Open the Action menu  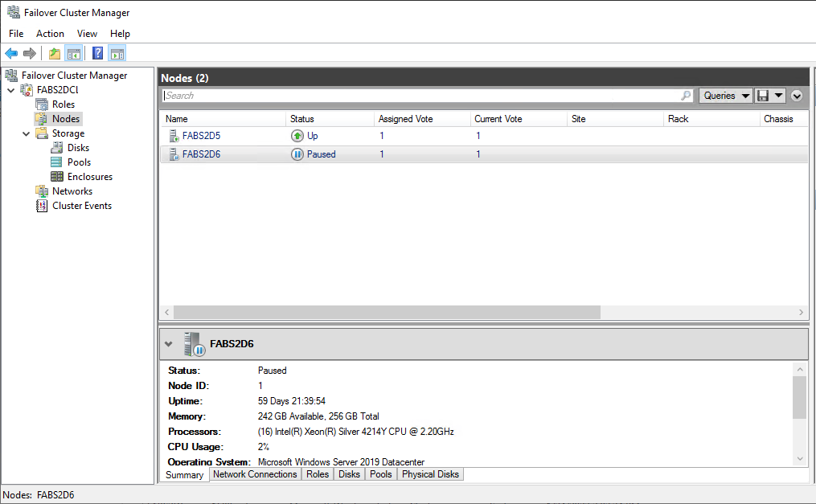point(50,34)
